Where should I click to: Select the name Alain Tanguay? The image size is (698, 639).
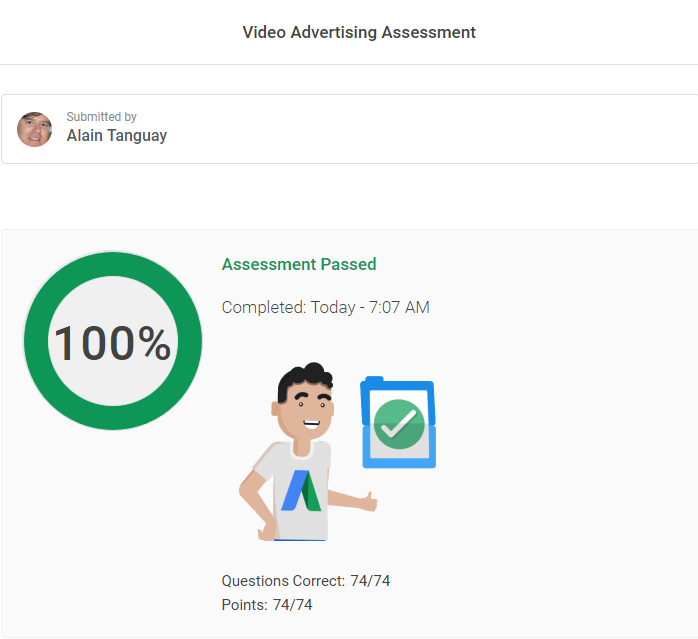[x=116, y=136]
